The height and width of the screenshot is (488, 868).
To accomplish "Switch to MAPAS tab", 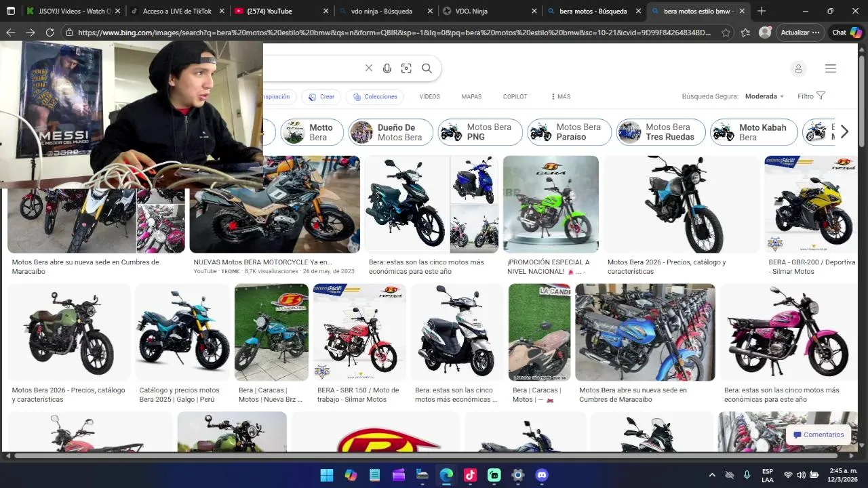I will pos(471,97).
